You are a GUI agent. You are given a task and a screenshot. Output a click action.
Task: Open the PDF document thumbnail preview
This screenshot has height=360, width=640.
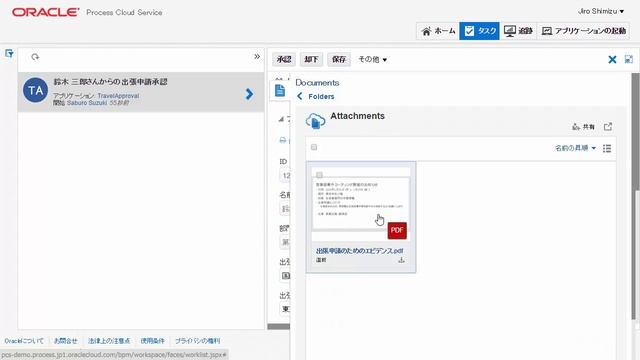[x=360, y=203]
